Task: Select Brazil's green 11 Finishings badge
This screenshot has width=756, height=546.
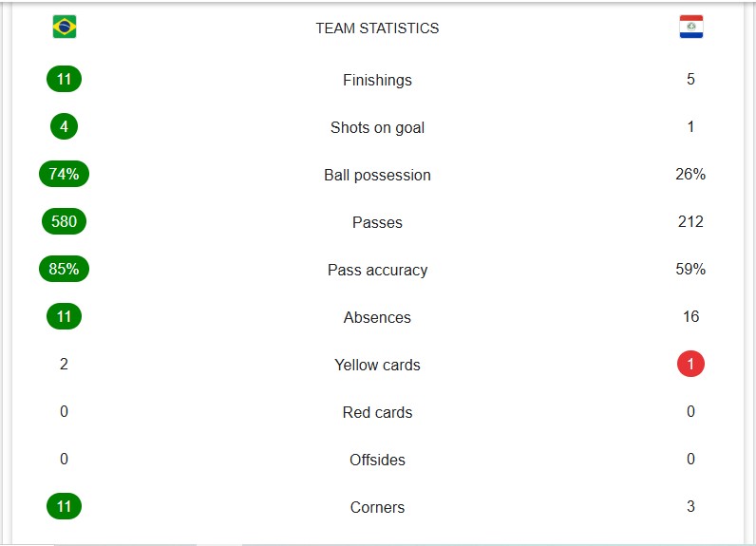Action: pos(65,79)
